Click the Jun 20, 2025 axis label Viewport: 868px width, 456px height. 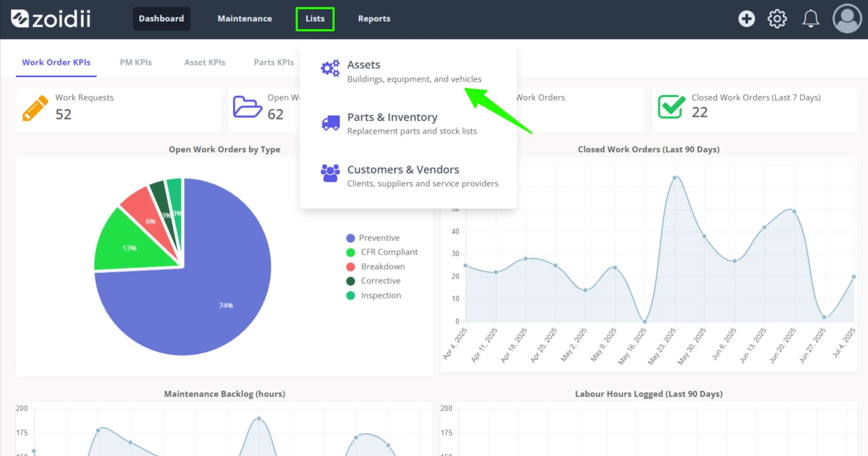783,345
